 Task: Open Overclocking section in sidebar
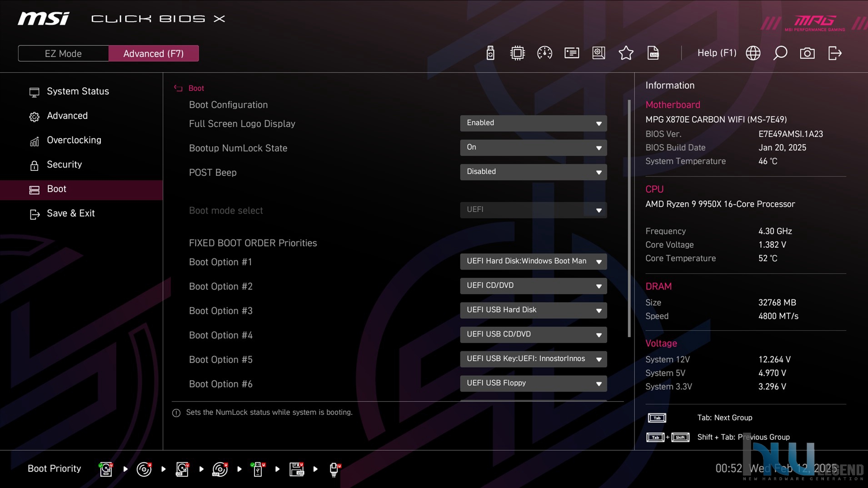click(x=81, y=140)
